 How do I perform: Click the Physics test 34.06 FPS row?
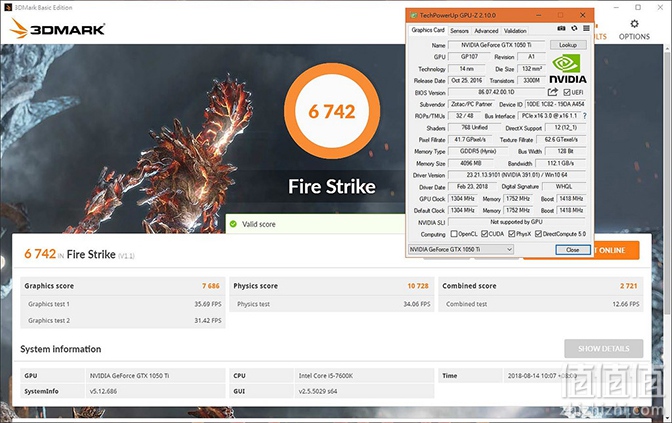pyautogui.click(x=332, y=304)
